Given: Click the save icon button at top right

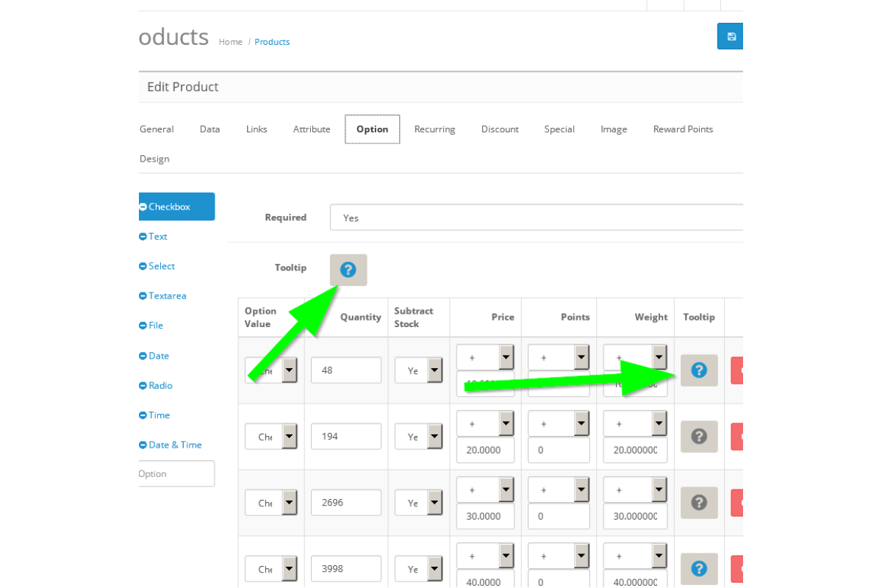Looking at the screenshot, I should [x=731, y=36].
